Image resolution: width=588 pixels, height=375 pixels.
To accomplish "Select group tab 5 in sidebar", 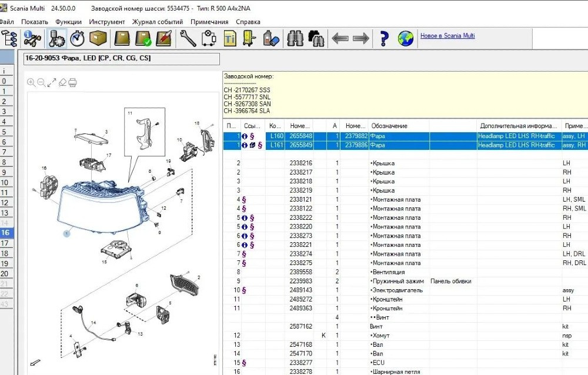I will point(6,132).
